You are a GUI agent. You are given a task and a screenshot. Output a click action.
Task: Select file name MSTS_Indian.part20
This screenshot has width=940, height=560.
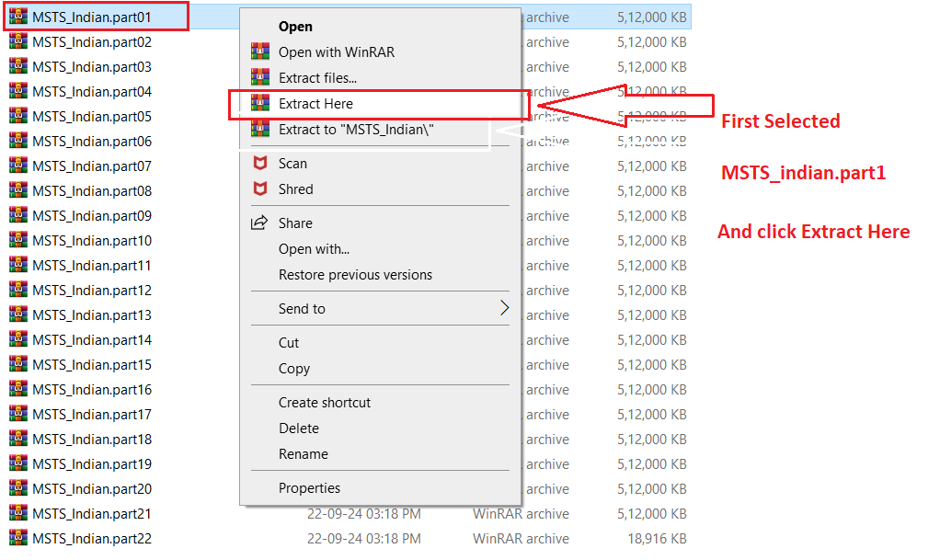(x=92, y=488)
